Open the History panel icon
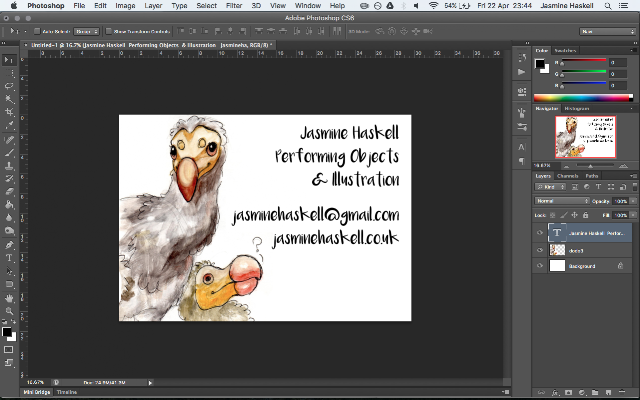 tap(521, 58)
